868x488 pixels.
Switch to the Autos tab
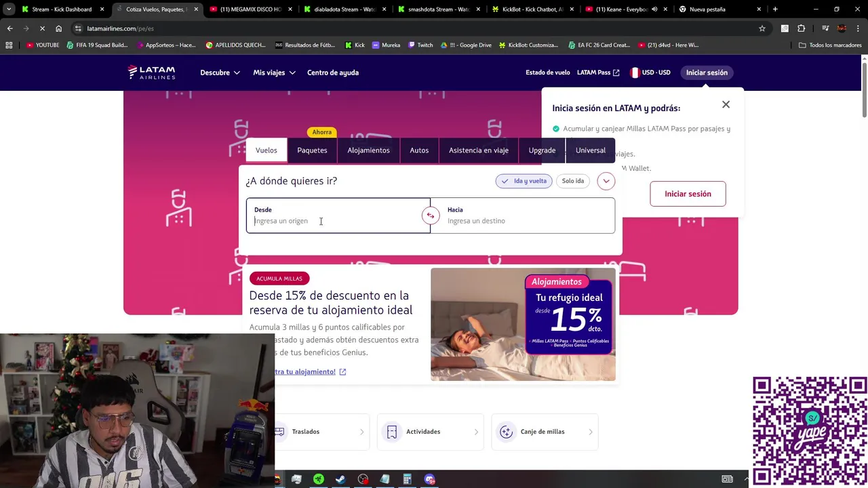click(419, 150)
